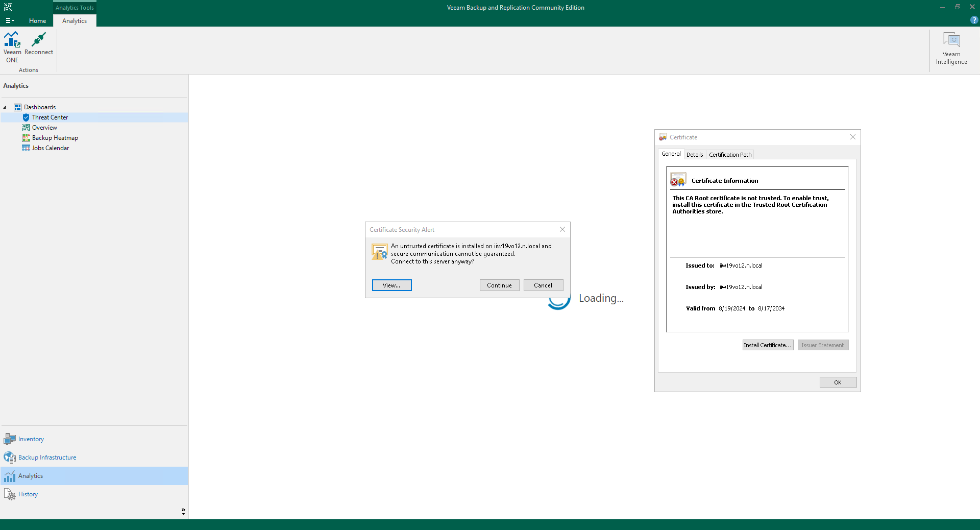Screen dimensions: 980x530
Task: Open the Jobs Calendar dashboard
Action: tap(51, 148)
